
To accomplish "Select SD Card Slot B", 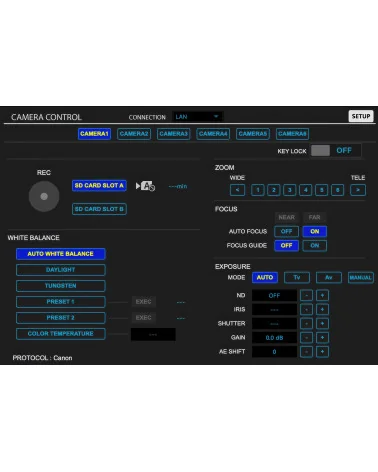I will (99, 209).
